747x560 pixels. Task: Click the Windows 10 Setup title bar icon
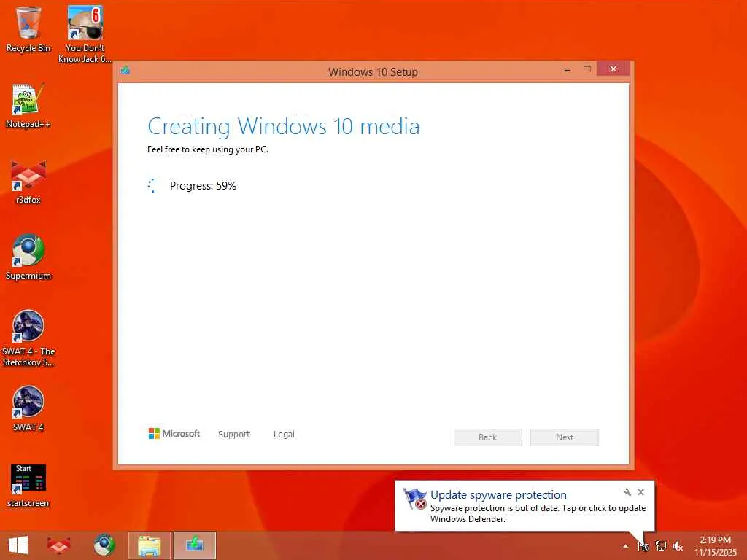tap(125, 71)
